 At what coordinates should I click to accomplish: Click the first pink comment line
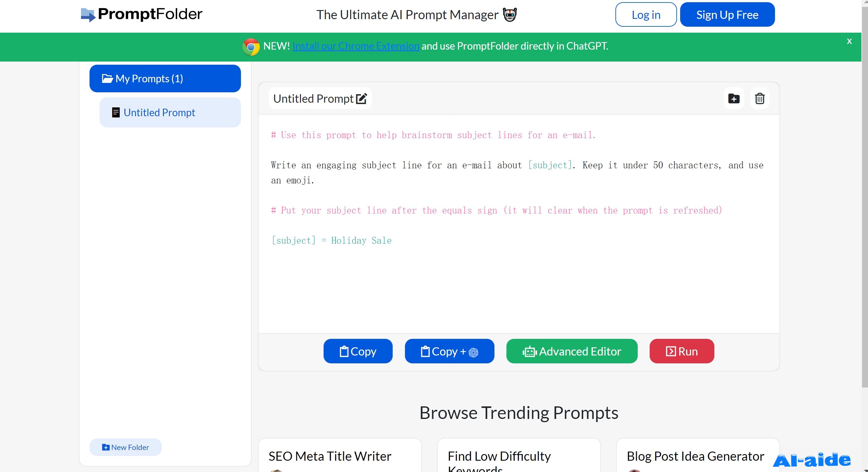tap(433, 135)
